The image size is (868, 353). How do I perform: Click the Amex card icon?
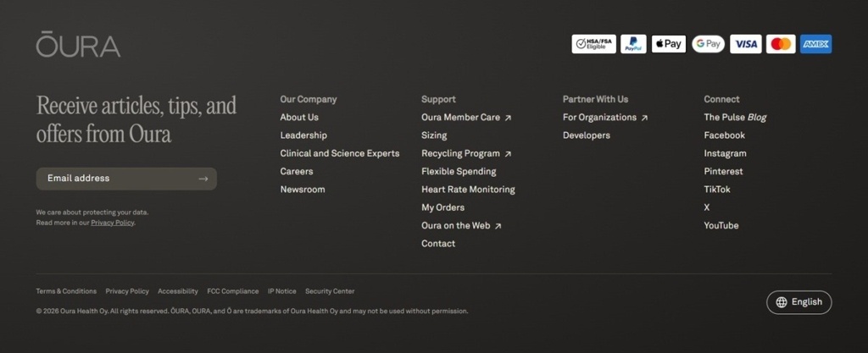click(x=815, y=44)
